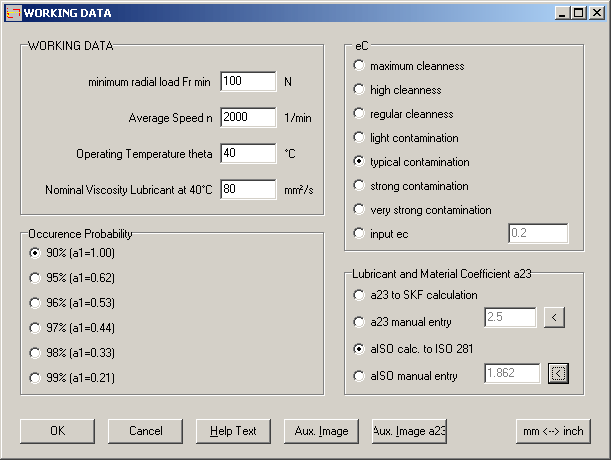Select the input ec radio option

click(359, 234)
